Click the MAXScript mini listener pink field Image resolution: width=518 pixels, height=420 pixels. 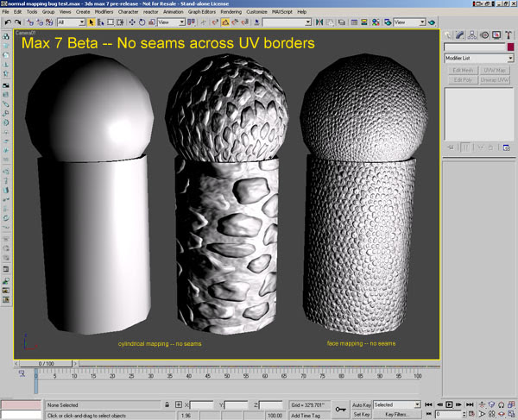pyautogui.click(x=21, y=404)
